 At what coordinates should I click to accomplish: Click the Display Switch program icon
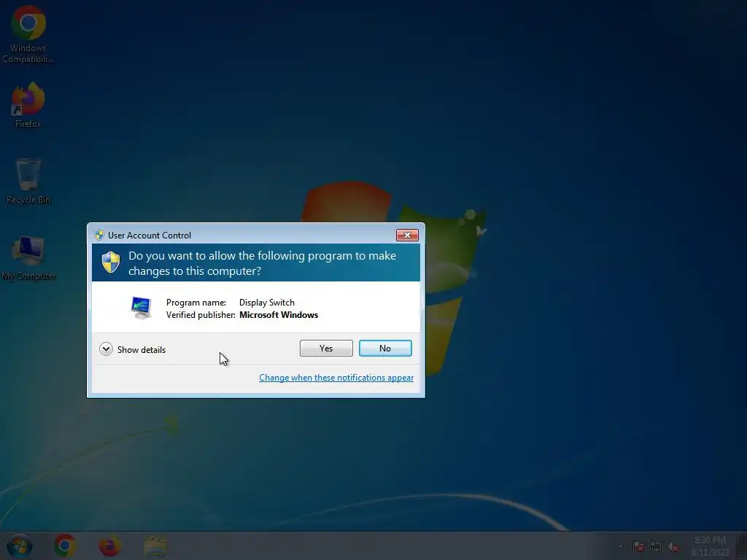(x=141, y=308)
